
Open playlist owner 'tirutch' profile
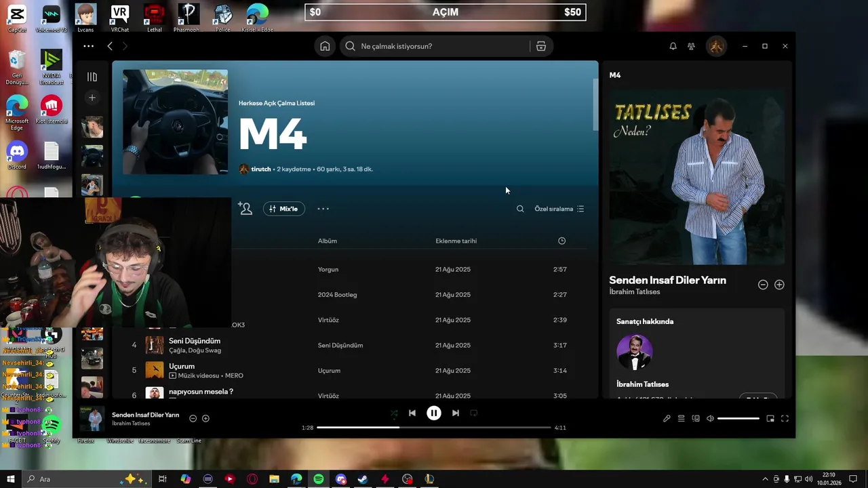pyautogui.click(x=261, y=169)
